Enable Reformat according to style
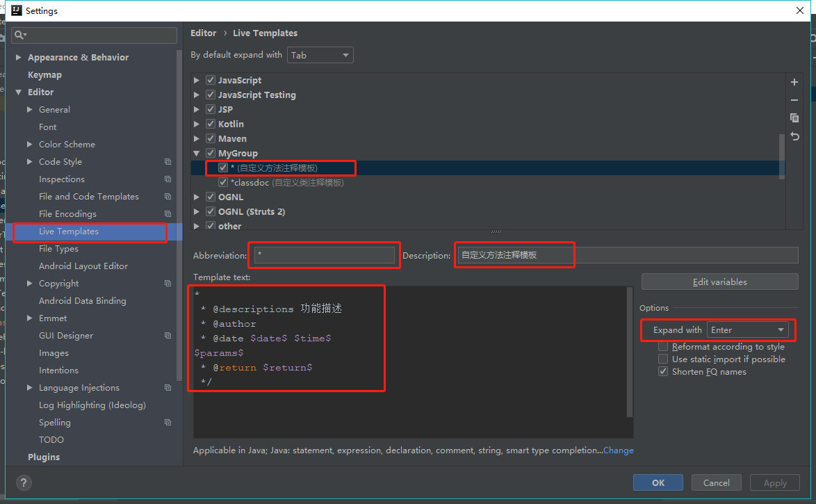816x504 pixels. click(x=663, y=347)
